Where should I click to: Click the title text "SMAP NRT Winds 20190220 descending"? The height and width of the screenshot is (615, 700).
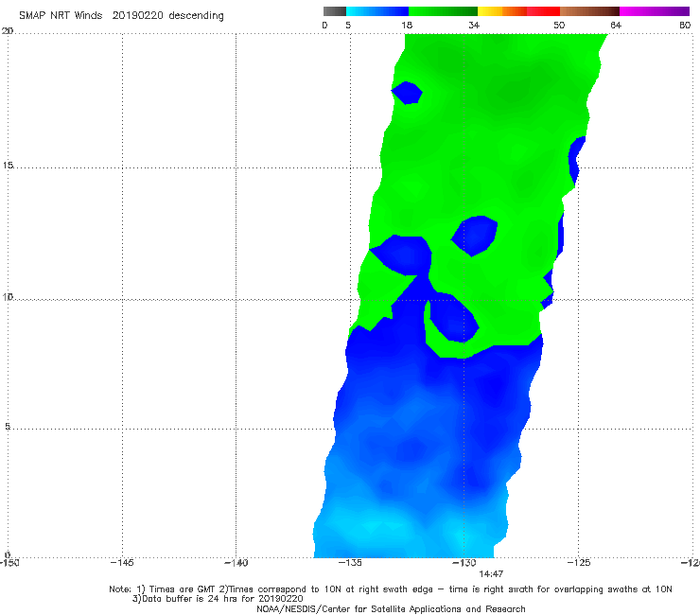pyautogui.click(x=121, y=16)
